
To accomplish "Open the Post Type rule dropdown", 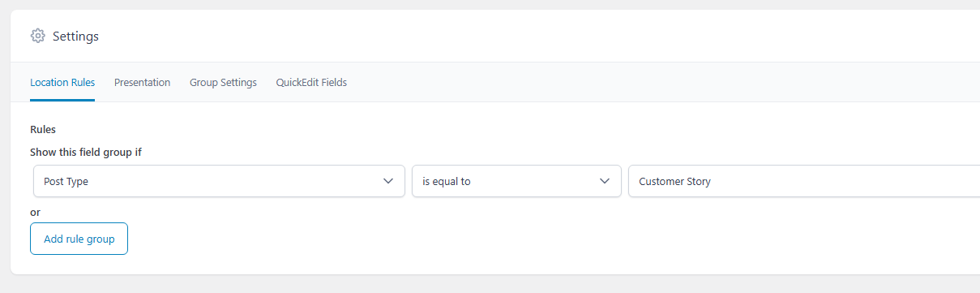I will [219, 181].
